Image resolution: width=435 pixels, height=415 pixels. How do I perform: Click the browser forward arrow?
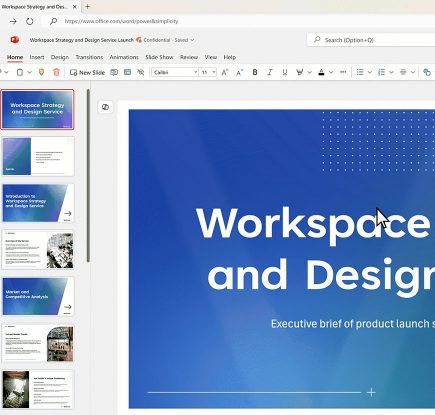pyautogui.click(x=13, y=21)
